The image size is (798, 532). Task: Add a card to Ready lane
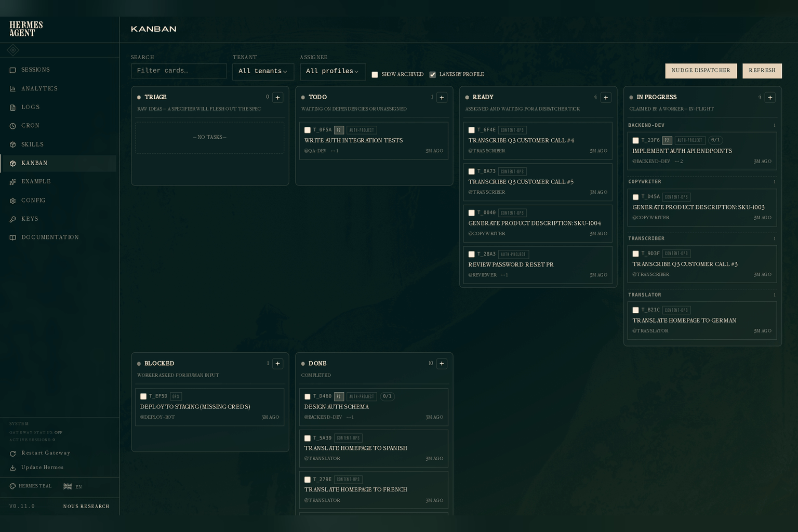[606, 98]
